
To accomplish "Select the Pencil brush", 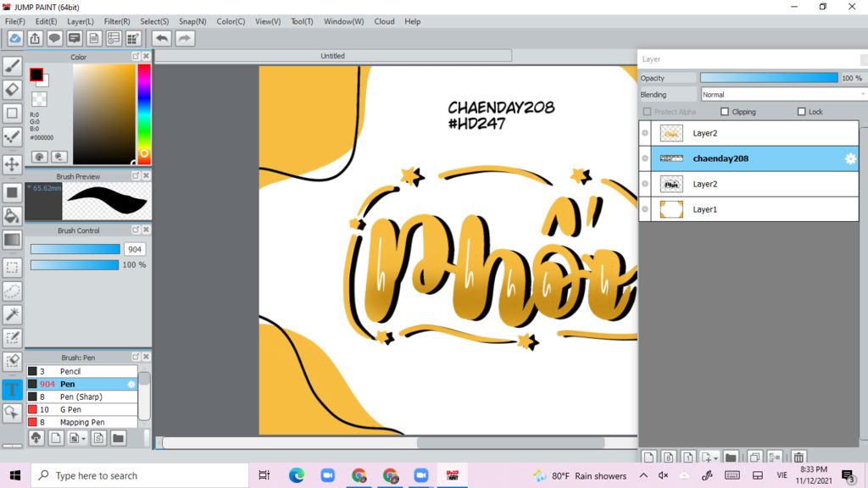I will point(82,371).
